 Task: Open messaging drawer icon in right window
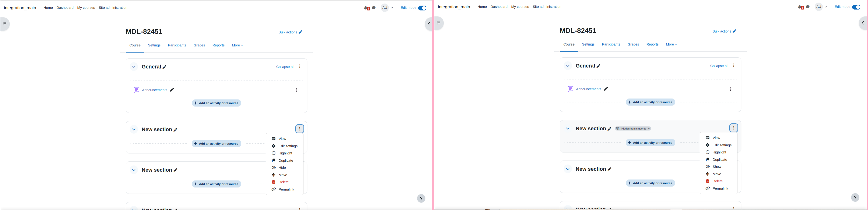click(808, 7)
